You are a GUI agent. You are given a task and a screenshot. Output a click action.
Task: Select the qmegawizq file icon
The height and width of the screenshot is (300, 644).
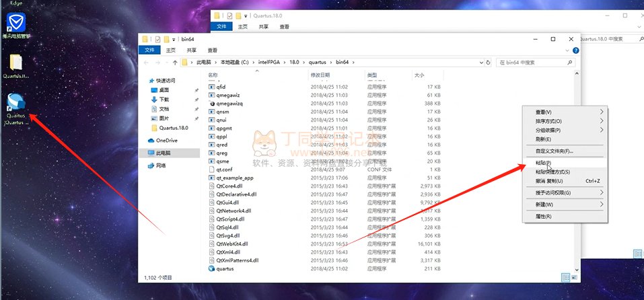(212, 104)
